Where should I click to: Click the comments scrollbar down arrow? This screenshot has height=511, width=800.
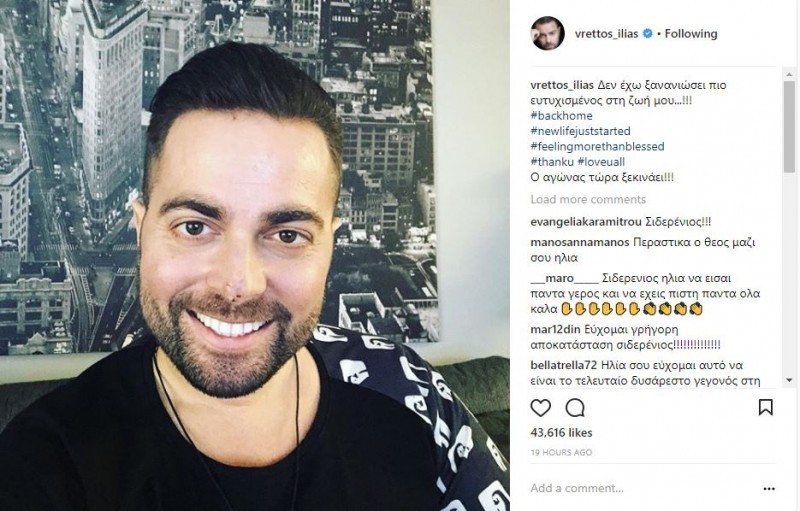pyautogui.click(x=789, y=380)
